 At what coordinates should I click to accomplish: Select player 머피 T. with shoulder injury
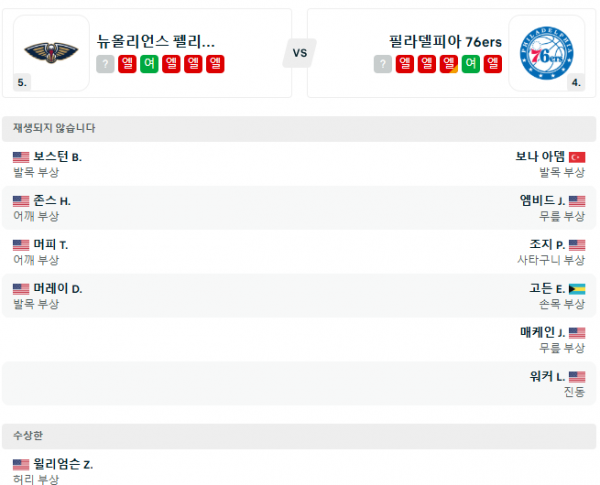click(50, 245)
